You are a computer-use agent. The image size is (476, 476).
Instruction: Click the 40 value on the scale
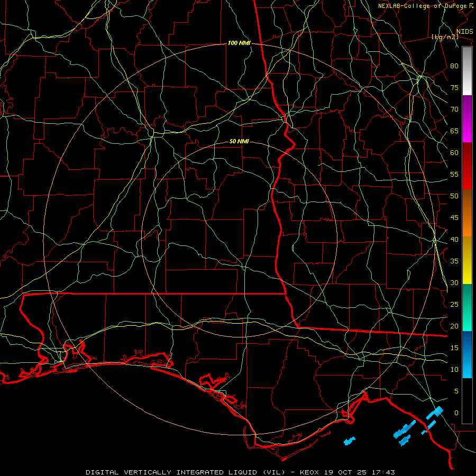pyautogui.click(x=454, y=240)
